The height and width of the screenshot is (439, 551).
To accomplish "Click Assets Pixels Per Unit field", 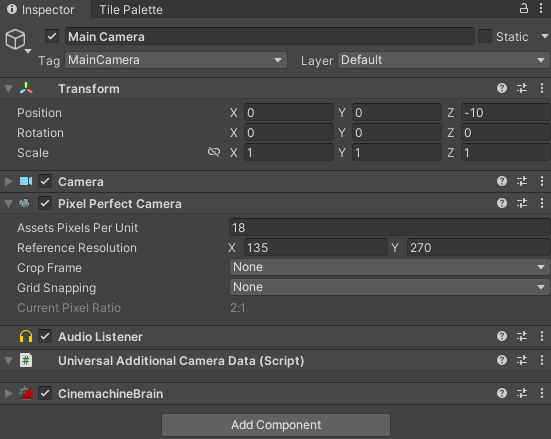I will (390, 227).
